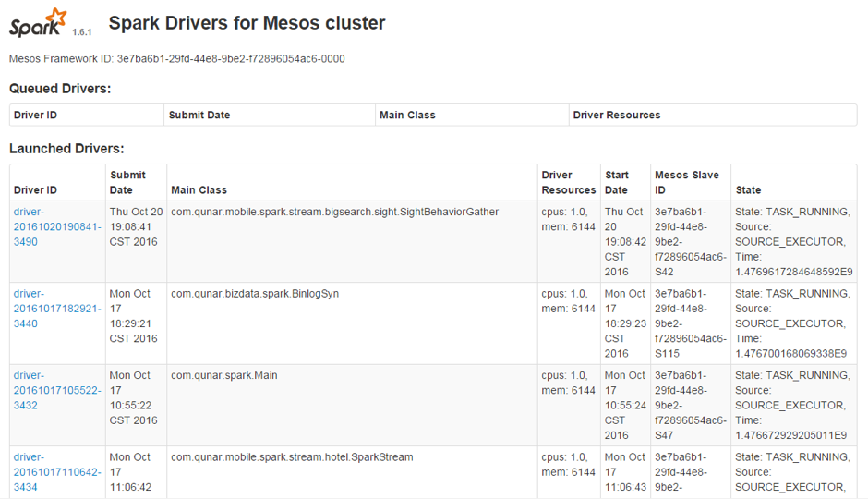Image resolution: width=868 pixels, height=499 pixels.
Task: Click the SightBehaviorGather main class cell
Action: coord(334,213)
